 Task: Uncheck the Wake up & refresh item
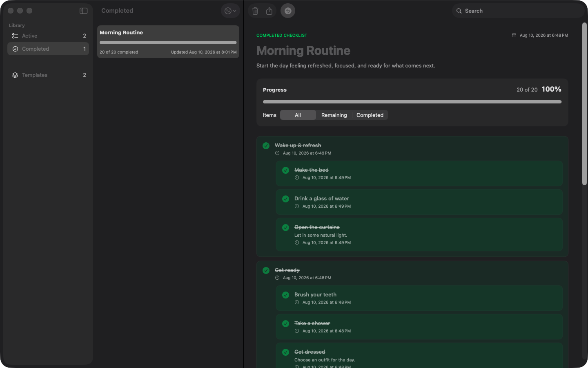tap(266, 146)
